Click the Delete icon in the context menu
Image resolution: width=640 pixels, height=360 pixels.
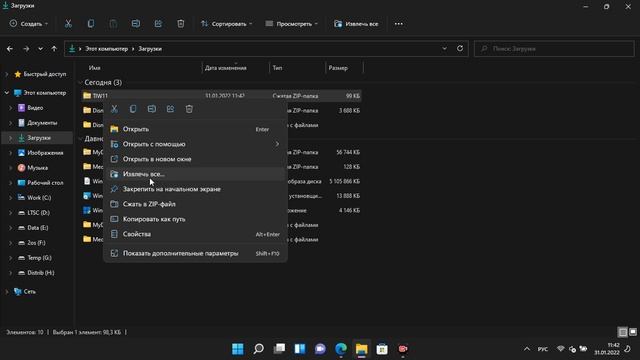(x=189, y=109)
